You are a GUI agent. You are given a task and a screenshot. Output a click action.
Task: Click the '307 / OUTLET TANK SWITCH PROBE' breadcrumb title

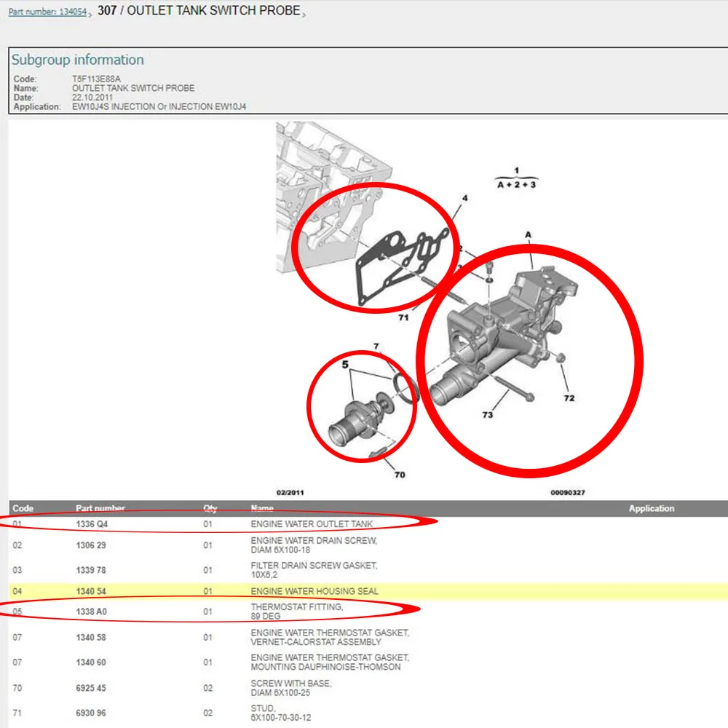coord(199,10)
